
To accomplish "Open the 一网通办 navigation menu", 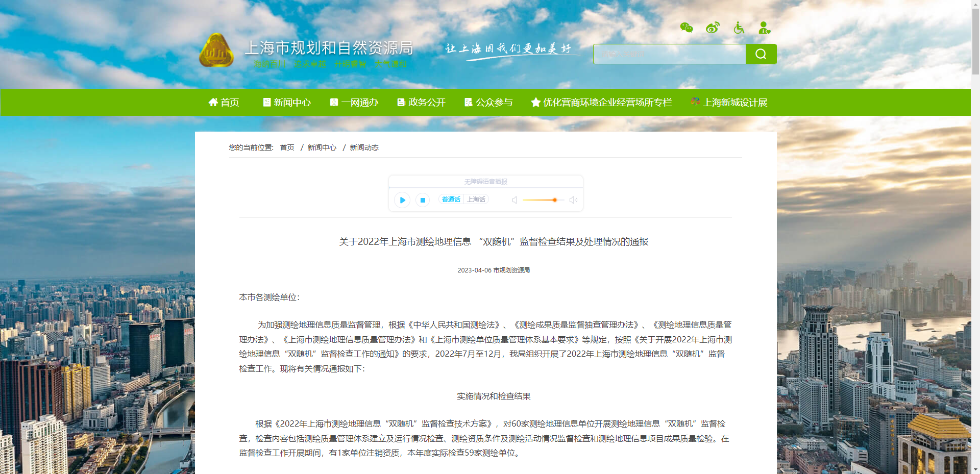I will (x=359, y=102).
